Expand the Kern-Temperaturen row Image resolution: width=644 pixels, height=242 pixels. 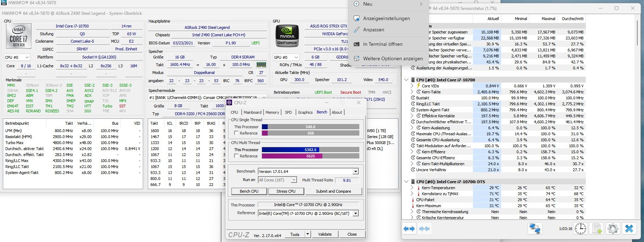(412, 188)
